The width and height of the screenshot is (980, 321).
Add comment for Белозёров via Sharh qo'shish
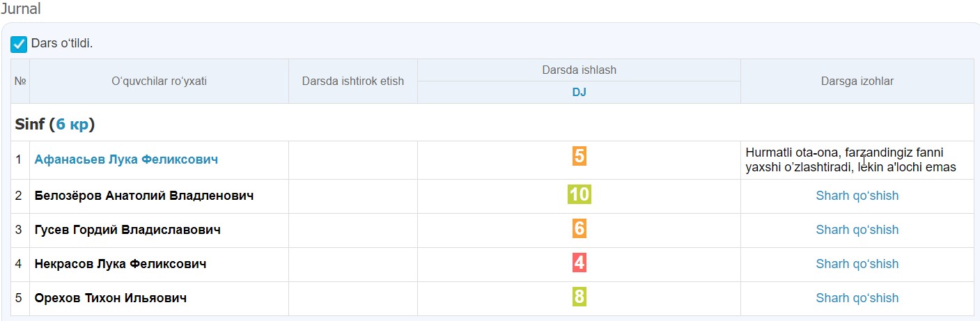pos(857,196)
